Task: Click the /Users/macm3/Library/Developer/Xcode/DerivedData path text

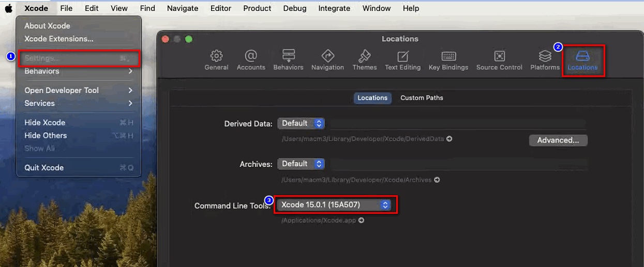Action: [363, 139]
